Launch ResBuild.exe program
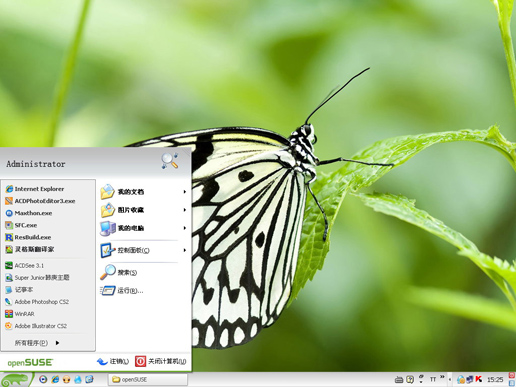 tap(28, 237)
